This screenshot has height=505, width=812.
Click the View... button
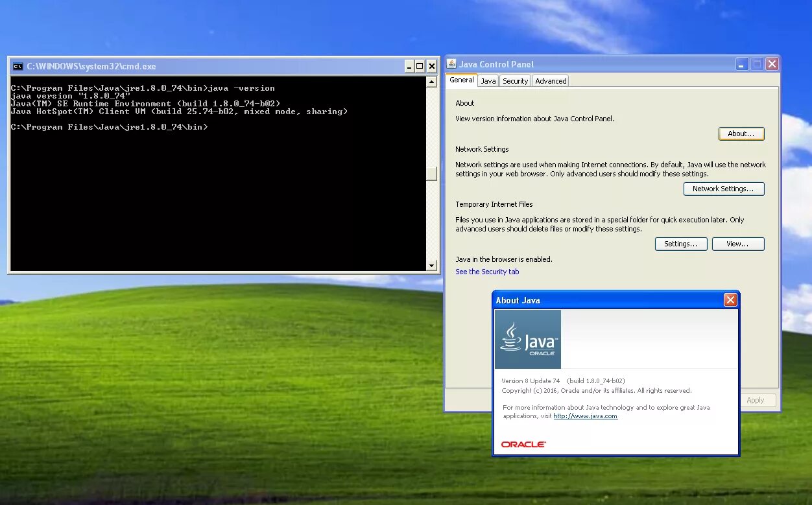[x=738, y=244]
